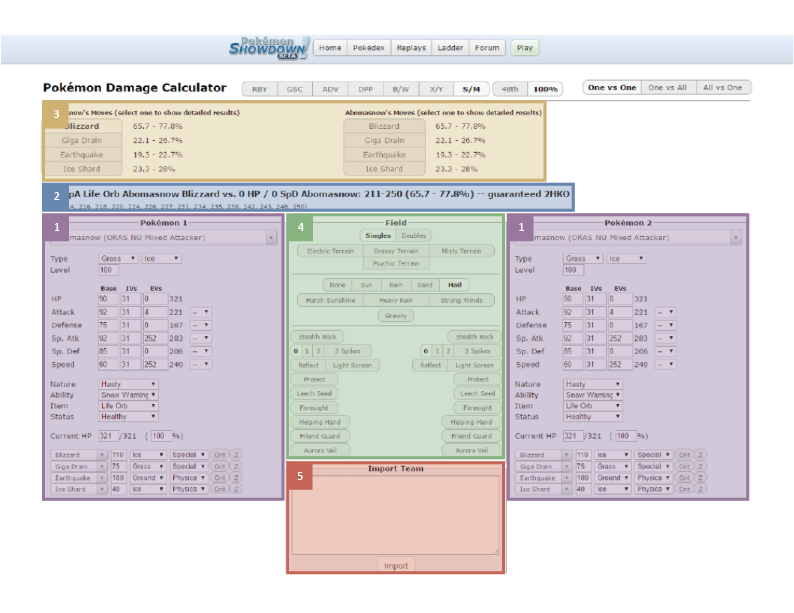The height and width of the screenshot is (613, 794).
Task: Select the B/W generation tab
Action: (x=401, y=89)
